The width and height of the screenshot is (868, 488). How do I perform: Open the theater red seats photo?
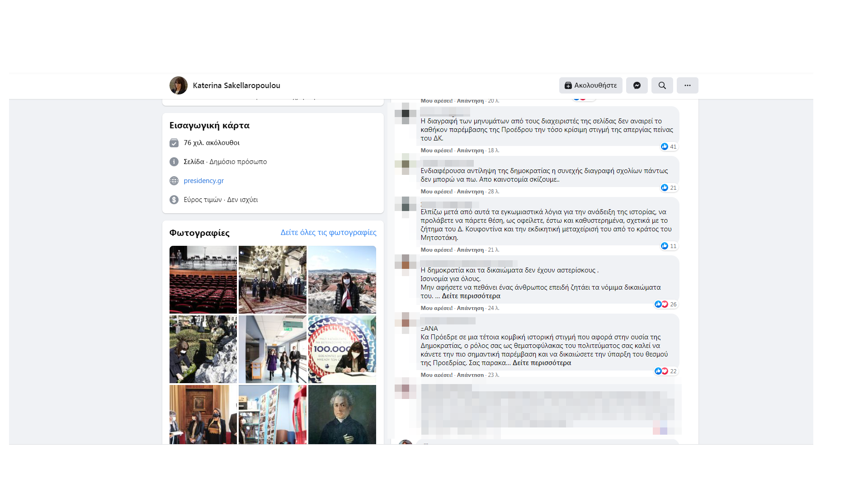coord(203,280)
